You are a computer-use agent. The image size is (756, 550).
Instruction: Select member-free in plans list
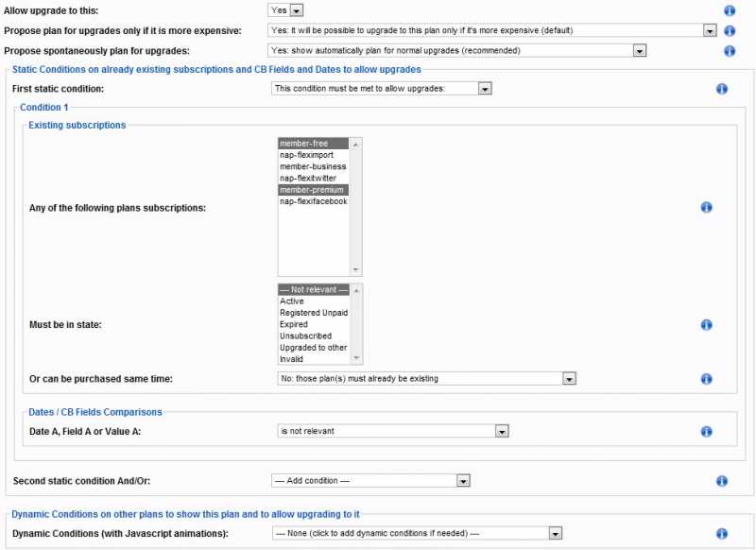[314, 143]
